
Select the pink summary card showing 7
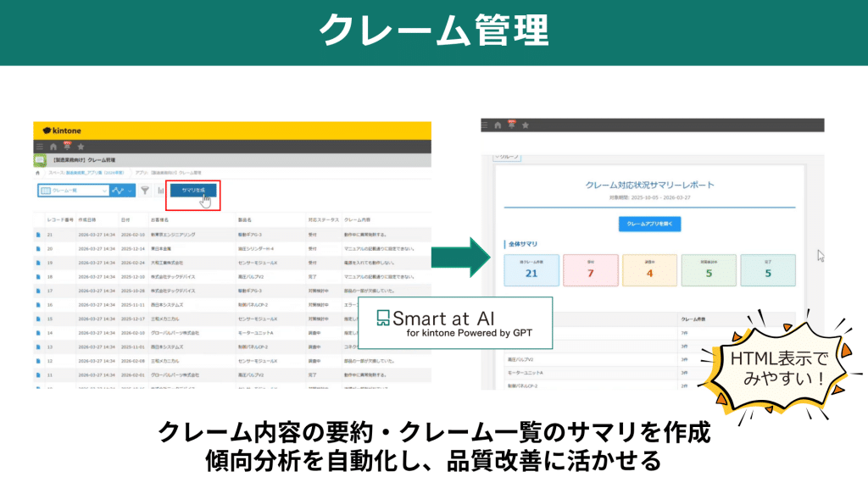[x=591, y=270]
